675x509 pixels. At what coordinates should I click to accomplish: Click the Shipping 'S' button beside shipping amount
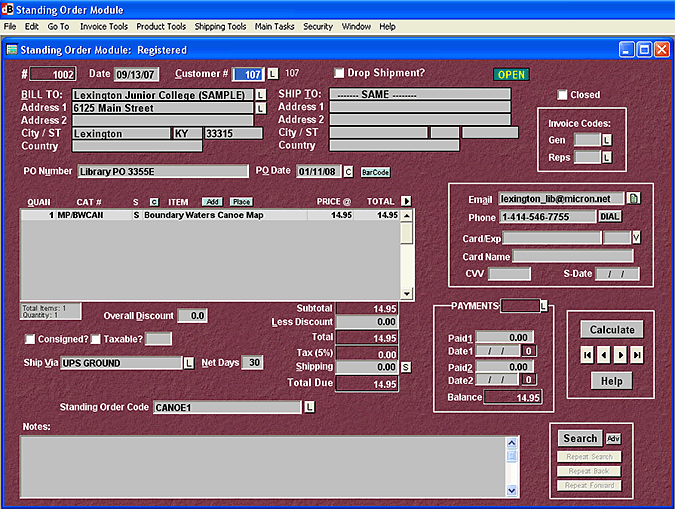(405, 367)
